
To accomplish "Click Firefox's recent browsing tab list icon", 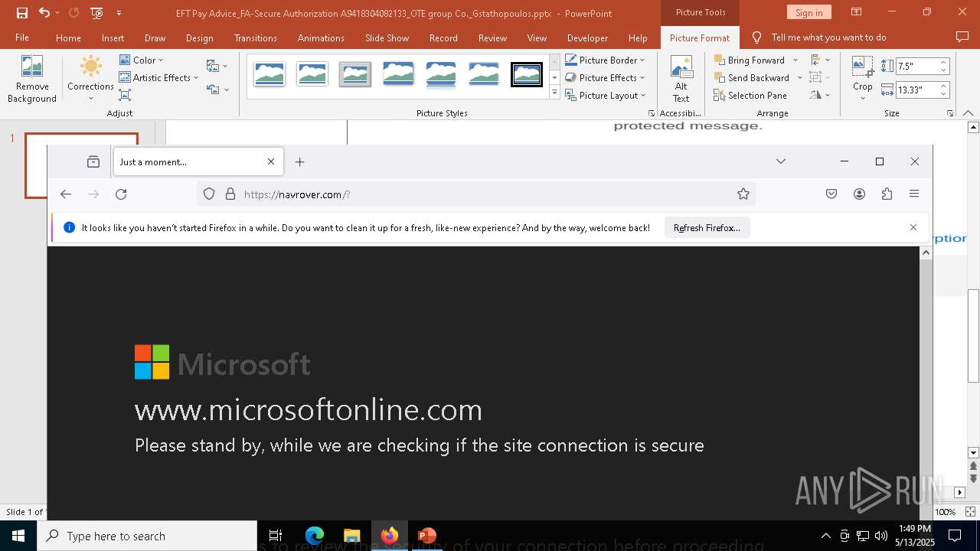I will (x=93, y=161).
